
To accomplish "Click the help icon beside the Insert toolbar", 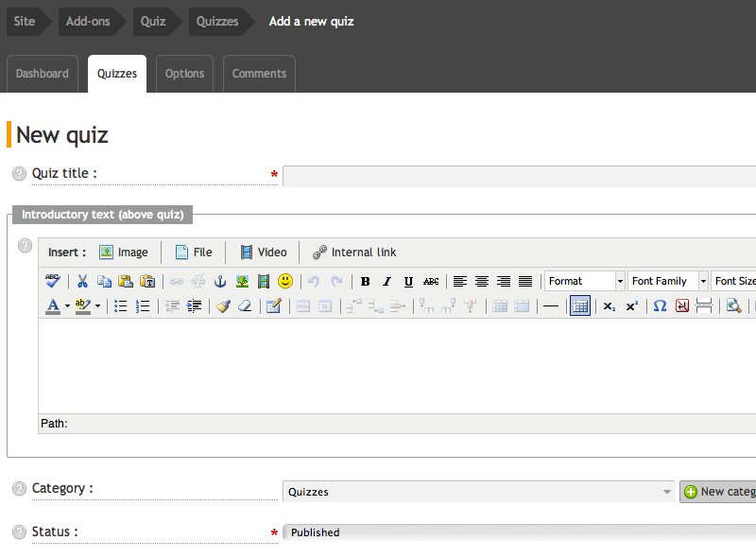I will 26,246.
